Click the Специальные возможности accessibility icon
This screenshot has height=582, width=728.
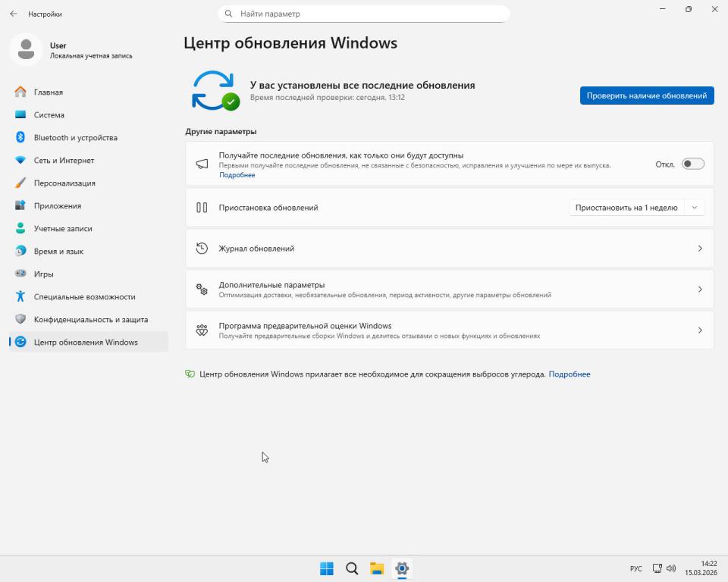[20, 296]
